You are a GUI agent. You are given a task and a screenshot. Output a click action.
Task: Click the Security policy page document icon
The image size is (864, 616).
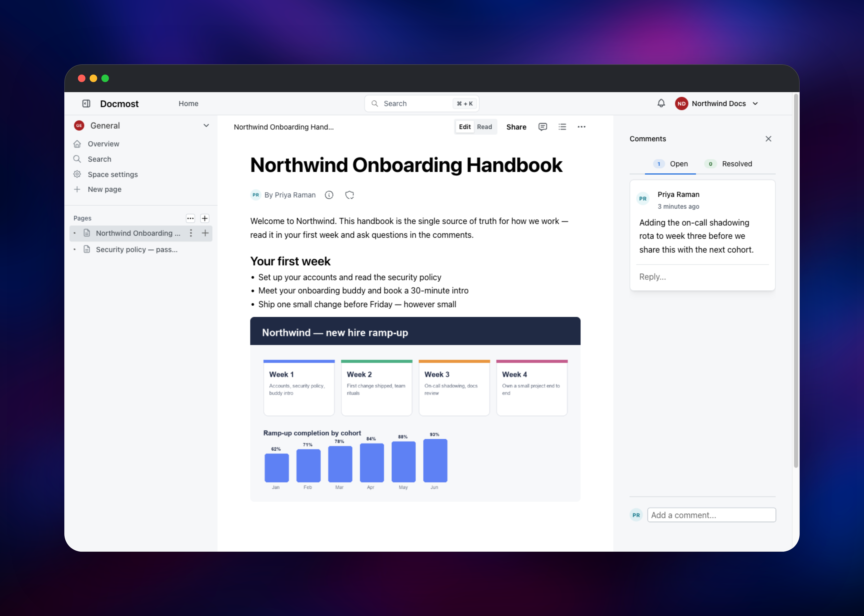pos(87,249)
